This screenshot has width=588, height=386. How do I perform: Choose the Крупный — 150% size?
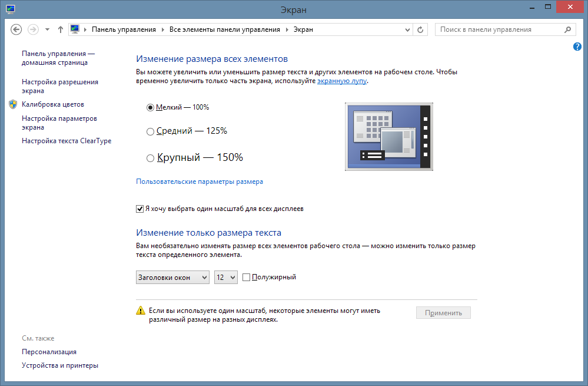point(150,158)
